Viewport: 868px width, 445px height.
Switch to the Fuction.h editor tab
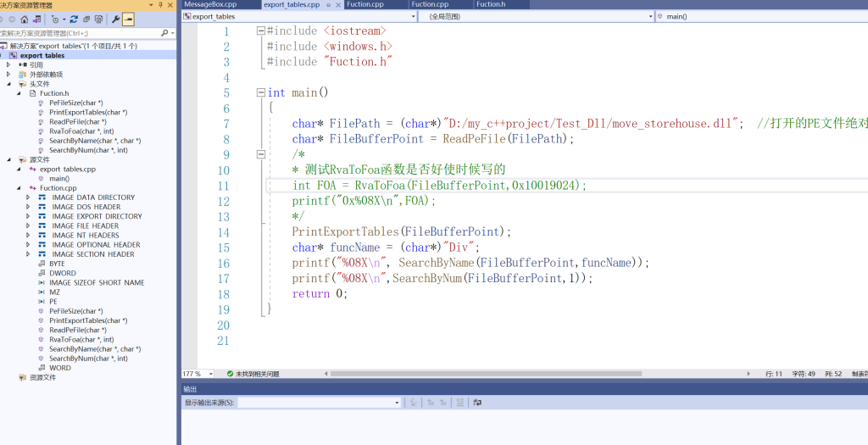490,4
